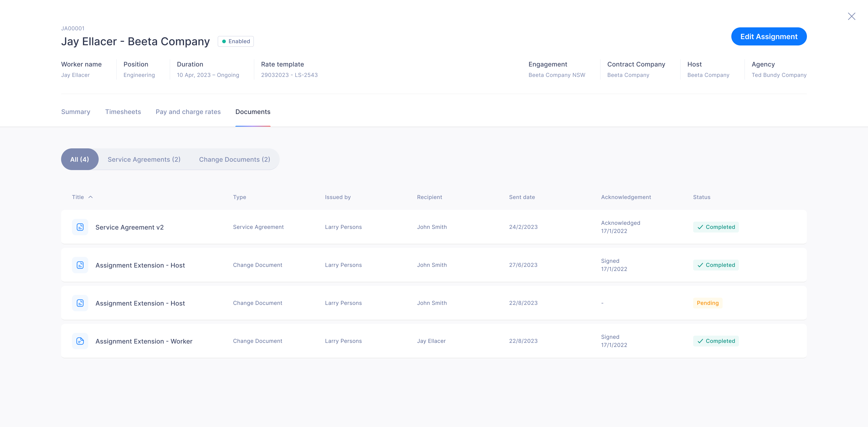868x427 pixels.
Task: Click the Larry Persons cell in Service Agreement row
Action: 343,227
